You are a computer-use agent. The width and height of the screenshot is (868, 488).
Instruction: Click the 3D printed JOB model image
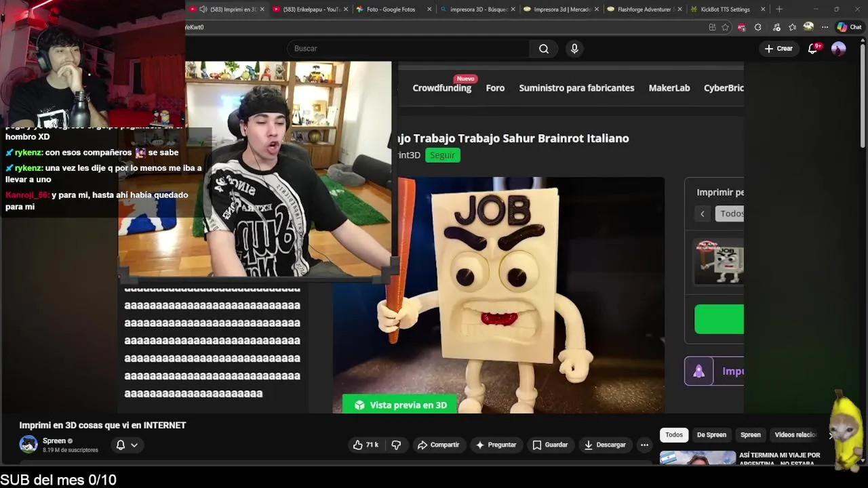pos(498,295)
